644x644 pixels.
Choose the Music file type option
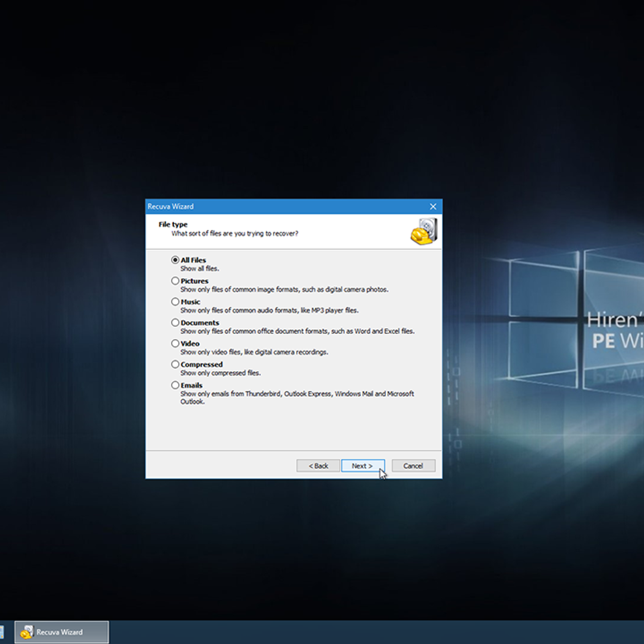(175, 302)
